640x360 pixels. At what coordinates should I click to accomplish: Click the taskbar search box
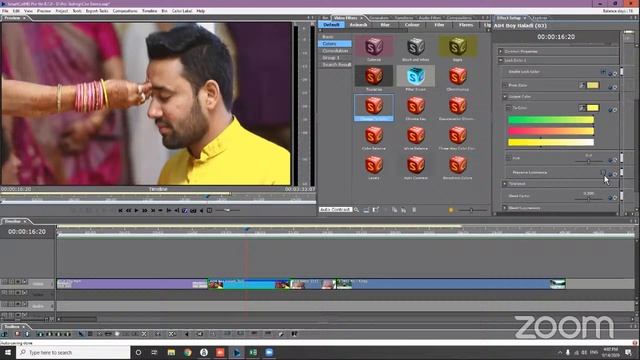73,352
